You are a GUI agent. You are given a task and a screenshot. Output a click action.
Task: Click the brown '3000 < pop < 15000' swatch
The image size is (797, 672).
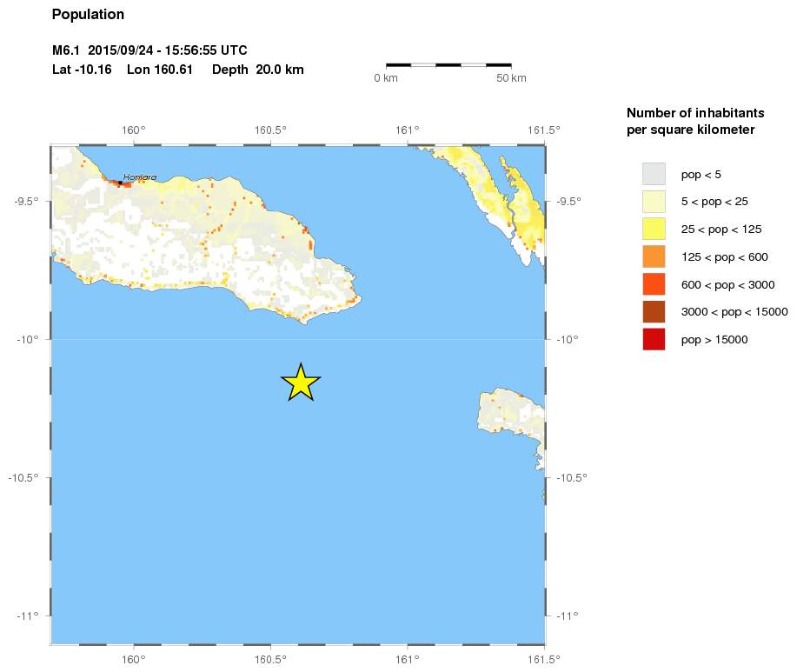654,312
